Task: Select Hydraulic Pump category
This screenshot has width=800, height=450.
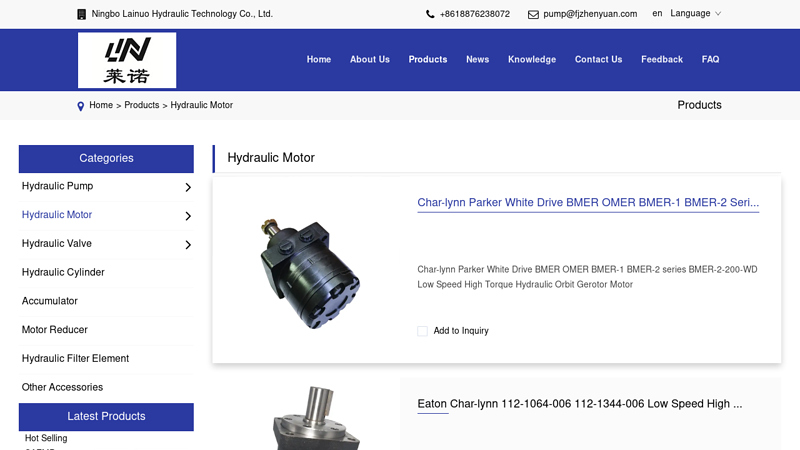Action: pyautogui.click(x=58, y=186)
